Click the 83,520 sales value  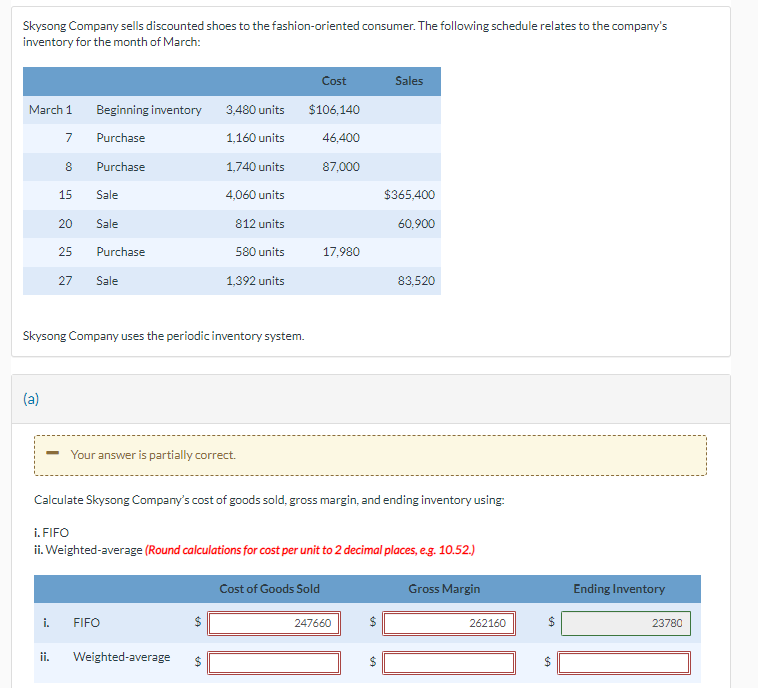[416, 281]
